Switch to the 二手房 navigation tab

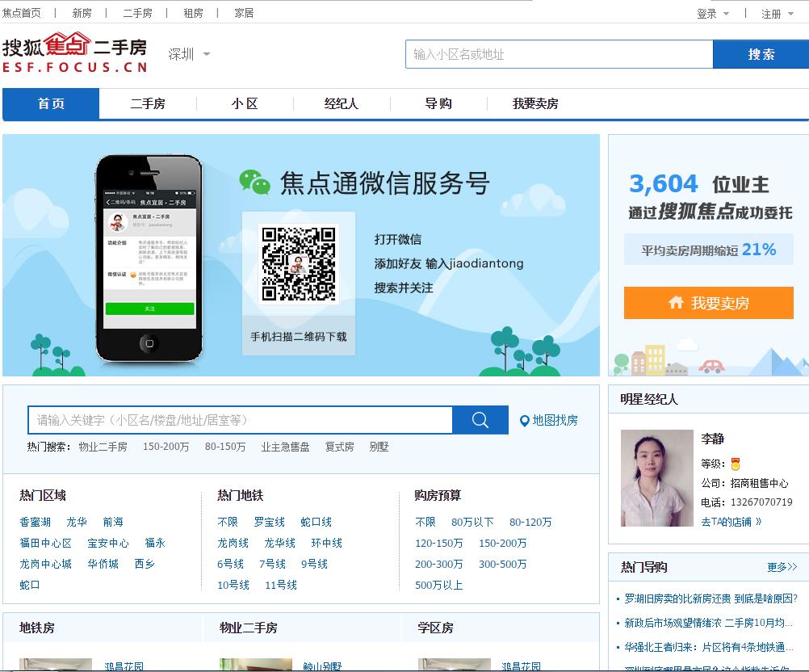(148, 103)
